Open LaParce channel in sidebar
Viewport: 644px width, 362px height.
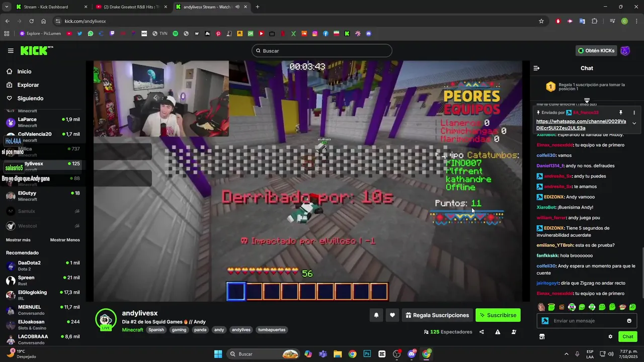(43, 122)
